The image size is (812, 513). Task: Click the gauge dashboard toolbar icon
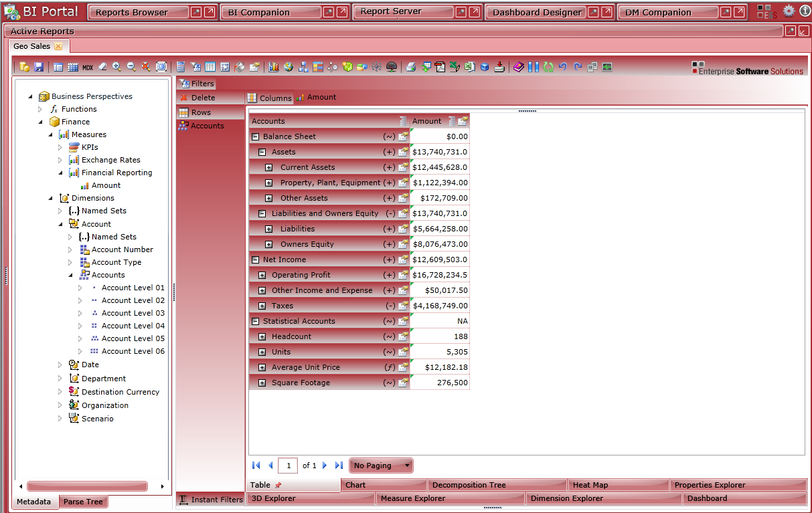[x=391, y=67]
